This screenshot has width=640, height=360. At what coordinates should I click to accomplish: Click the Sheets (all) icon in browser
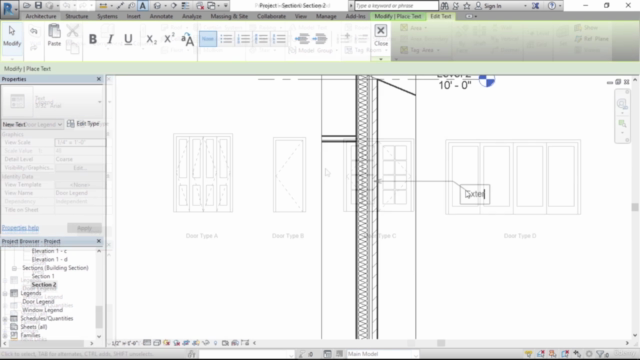coord(14,327)
